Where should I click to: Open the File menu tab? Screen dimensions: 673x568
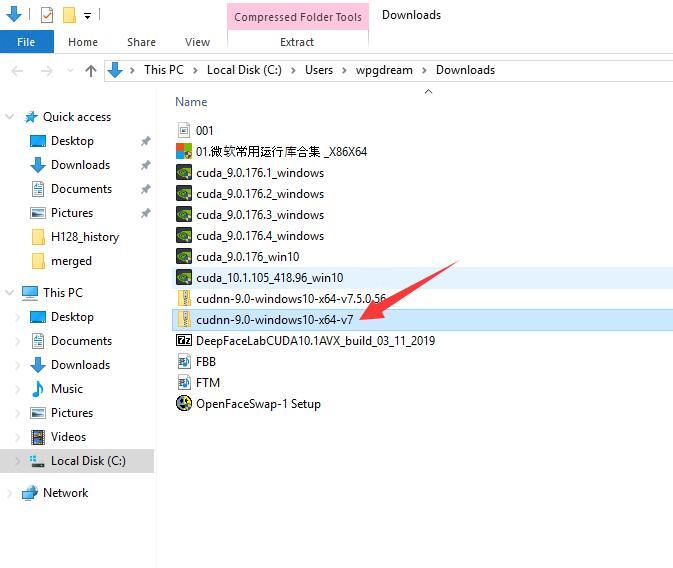point(26,42)
